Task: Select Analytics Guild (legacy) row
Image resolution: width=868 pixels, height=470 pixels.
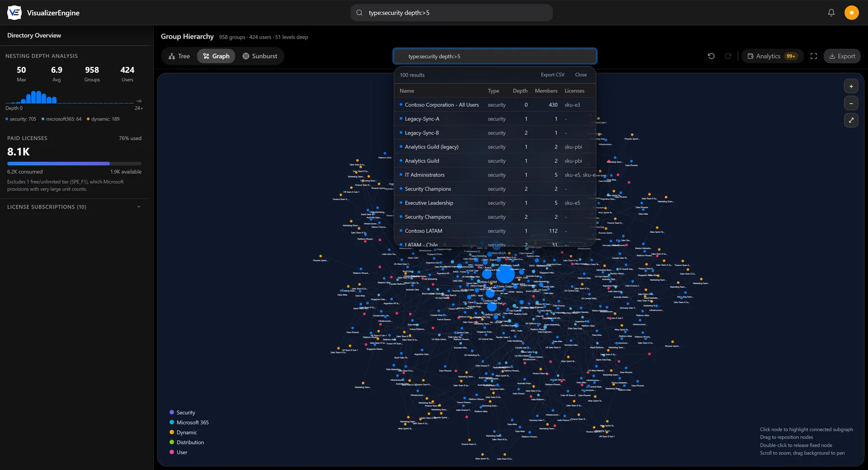Action: pyautogui.click(x=495, y=147)
